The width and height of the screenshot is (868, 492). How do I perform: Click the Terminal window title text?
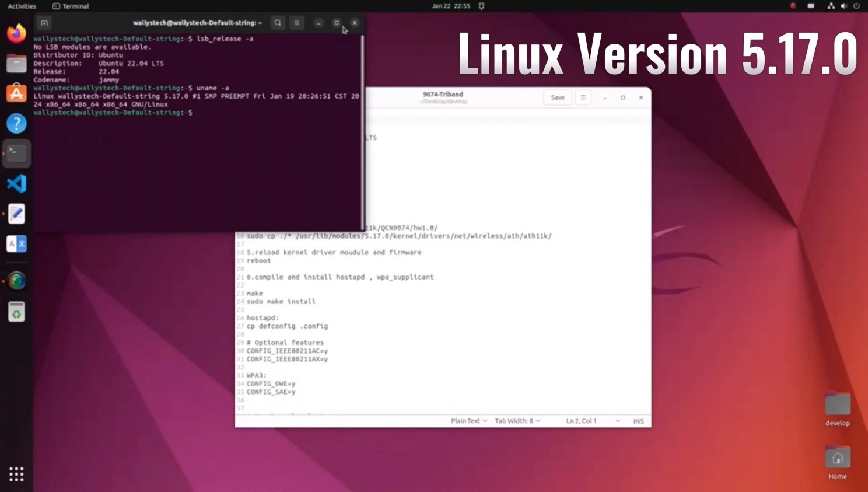click(x=197, y=23)
